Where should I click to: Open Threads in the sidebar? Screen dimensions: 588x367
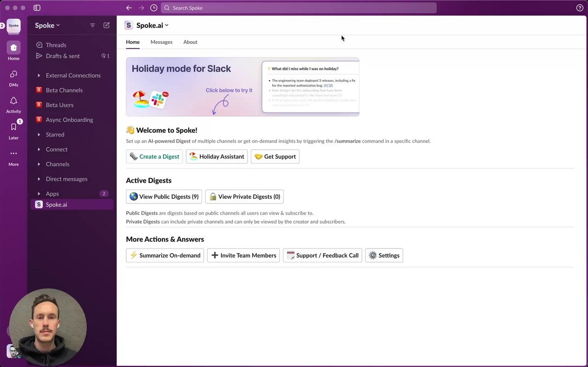tap(57, 45)
